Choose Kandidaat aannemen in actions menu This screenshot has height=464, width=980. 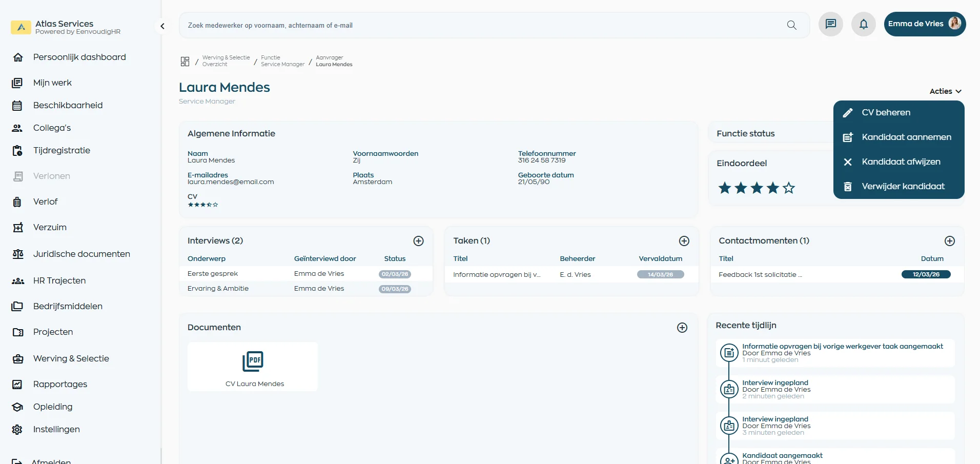tap(906, 137)
